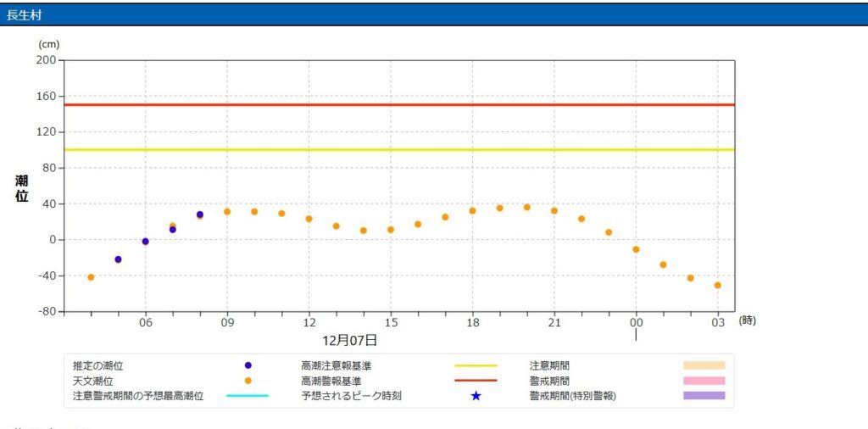
Task: Select the 警戒期間 pink color swatch
Action: 704,381
